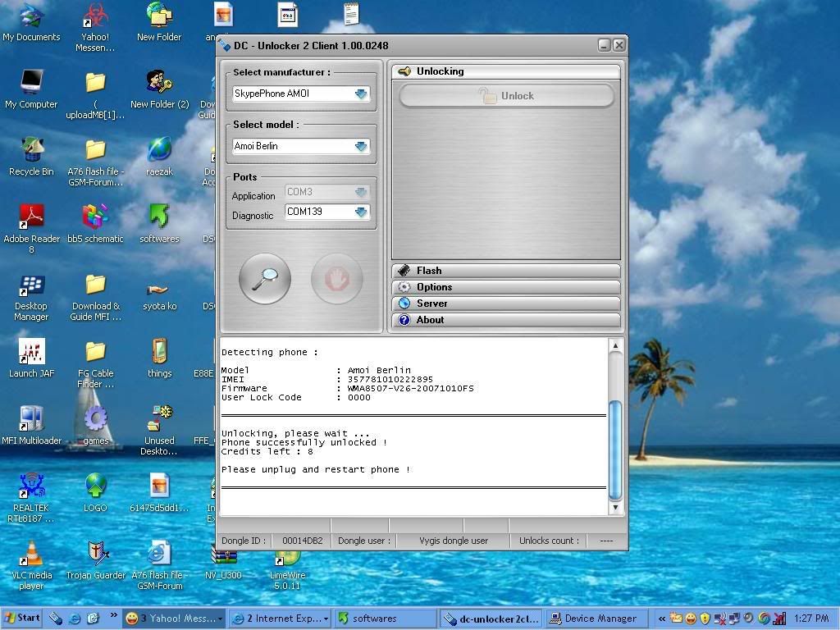Select the 61475d5dd1 file icon
This screenshot has width=840, height=630.
[x=160, y=493]
